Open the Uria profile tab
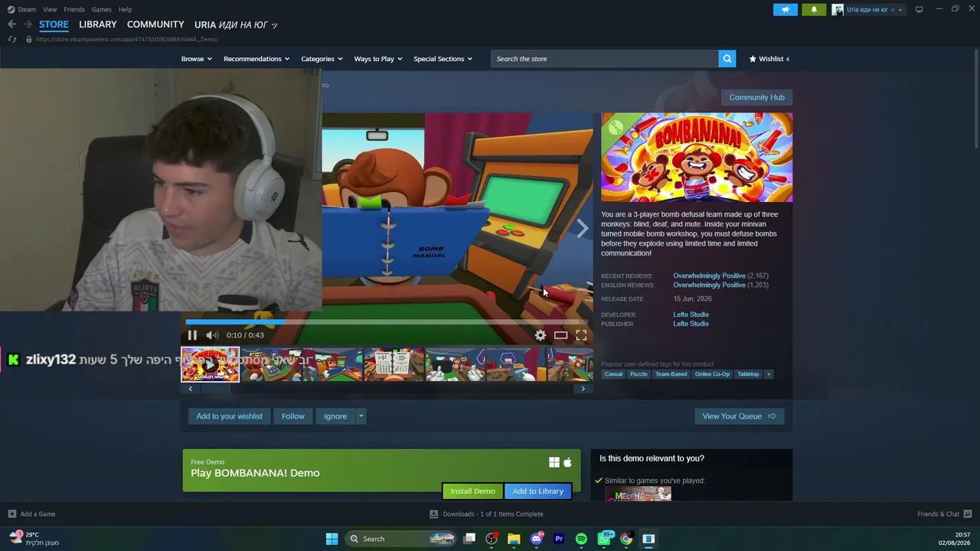Screen dimensions: 980x551 pos(236,24)
